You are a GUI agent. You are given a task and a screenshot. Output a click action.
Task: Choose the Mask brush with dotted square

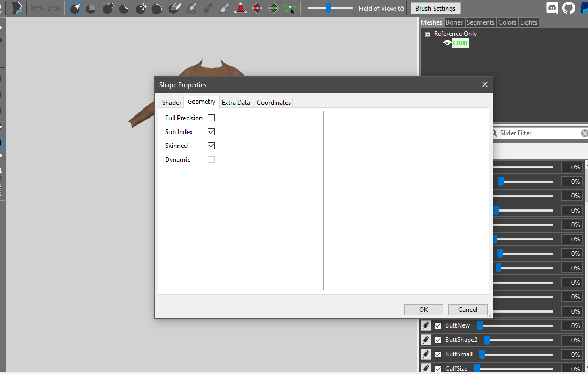[91, 8]
